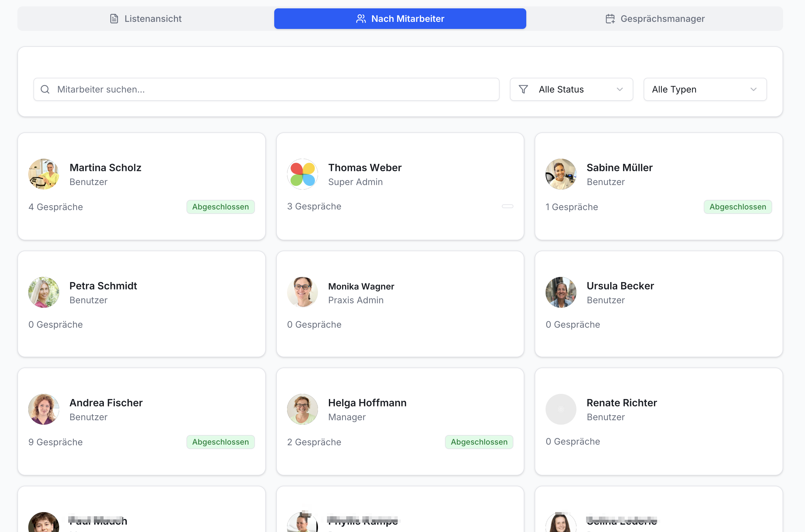805x532 pixels.
Task: Click the funnel filter icon
Action: click(523, 89)
